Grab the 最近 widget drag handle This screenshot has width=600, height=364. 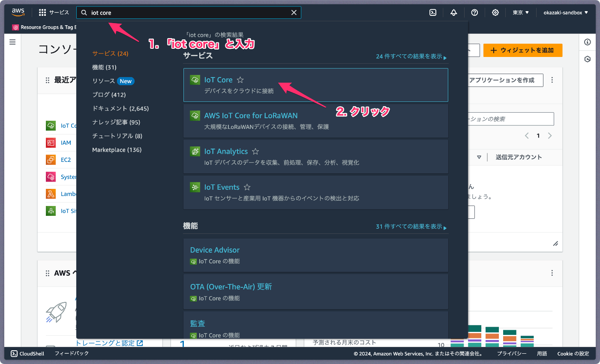click(48, 80)
